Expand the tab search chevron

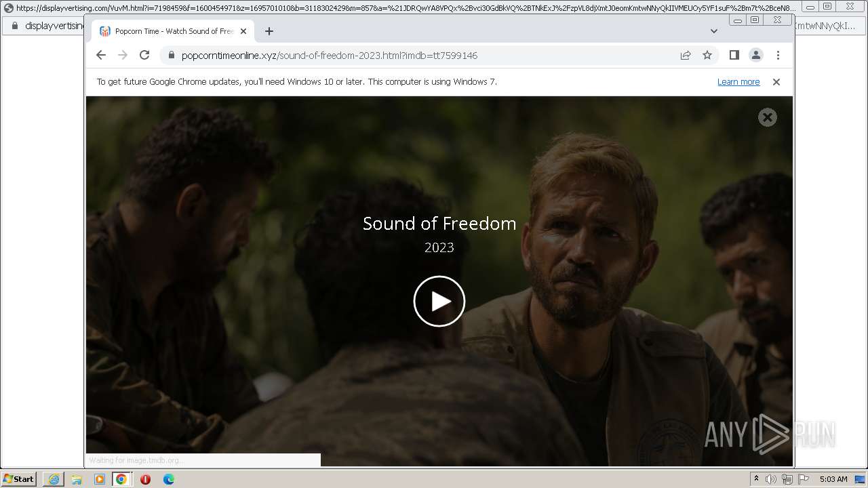tap(713, 31)
